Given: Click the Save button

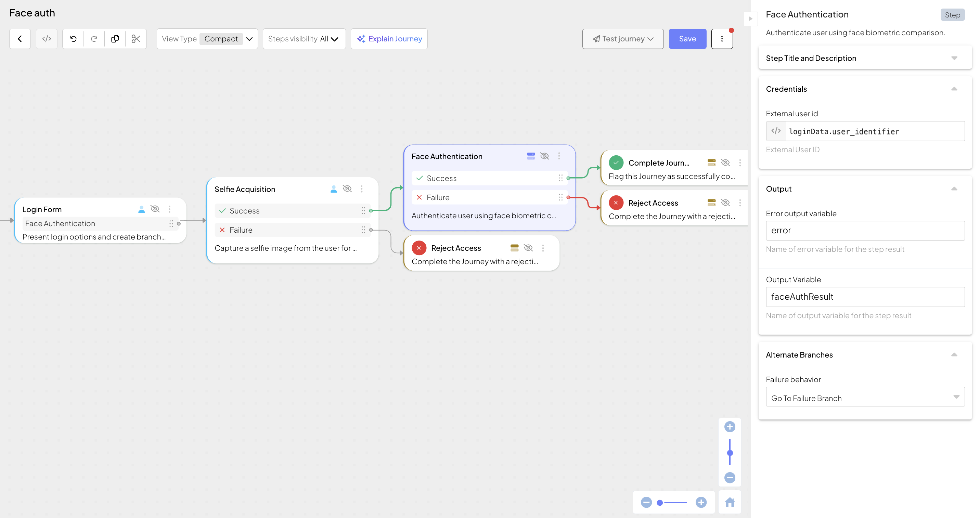Looking at the screenshot, I should 687,39.
